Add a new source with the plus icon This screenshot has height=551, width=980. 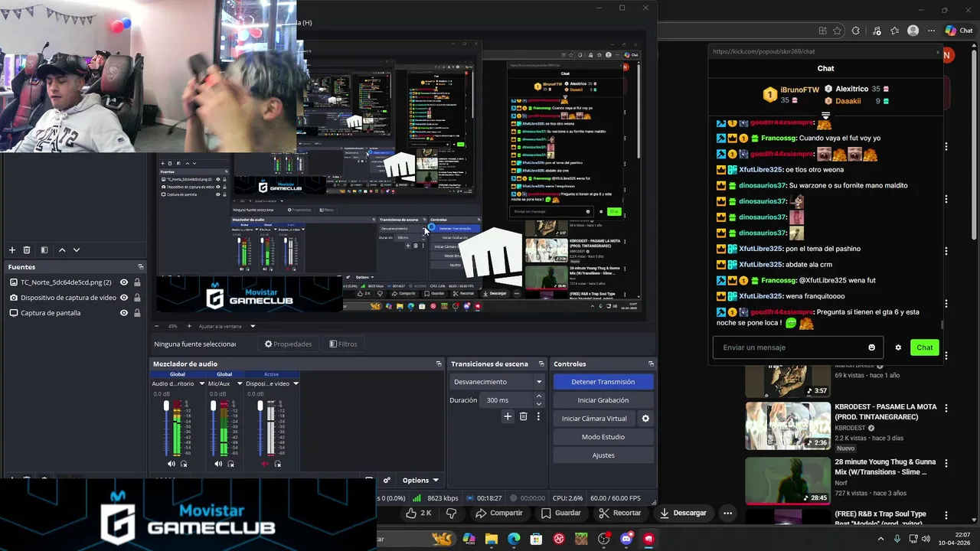(x=11, y=249)
